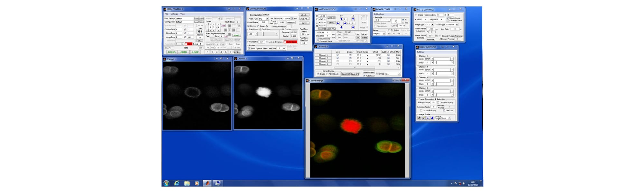Viewport: 644px width, 193px height.
Task: Click the XY down arrow in Motor Controls
Action: click(341, 27)
